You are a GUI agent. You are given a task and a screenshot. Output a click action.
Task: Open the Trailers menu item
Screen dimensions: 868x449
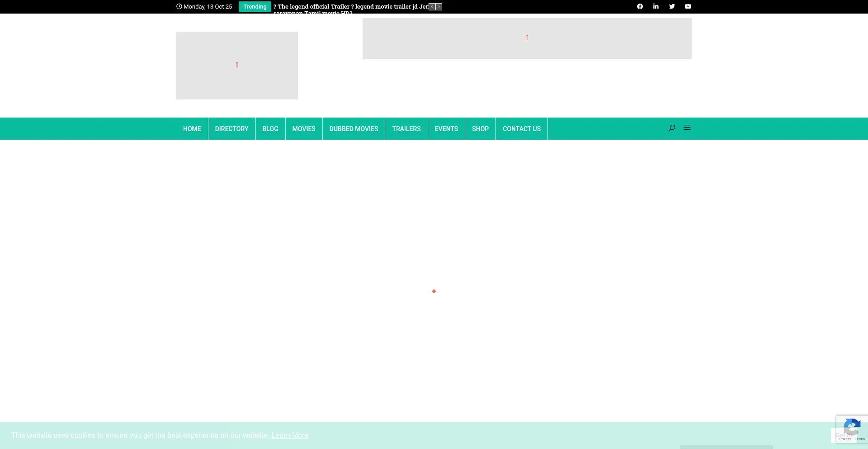click(x=406, y=129)
